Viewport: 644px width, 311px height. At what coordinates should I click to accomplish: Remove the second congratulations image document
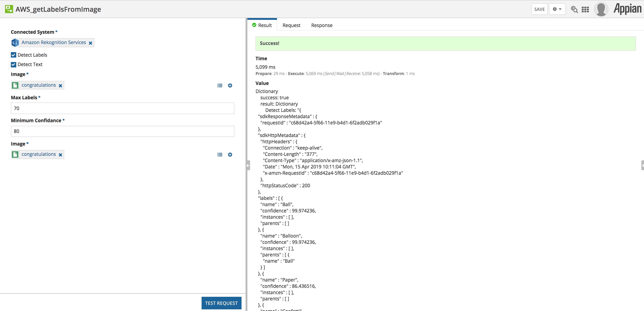(x=60, y=155)
